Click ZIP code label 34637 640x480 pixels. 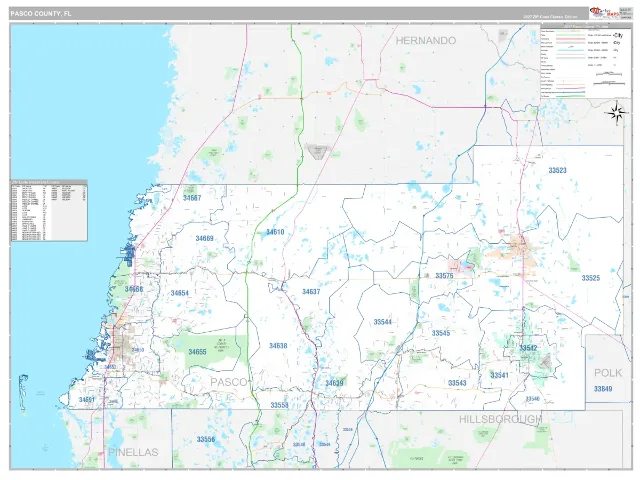tap(311, 292)
